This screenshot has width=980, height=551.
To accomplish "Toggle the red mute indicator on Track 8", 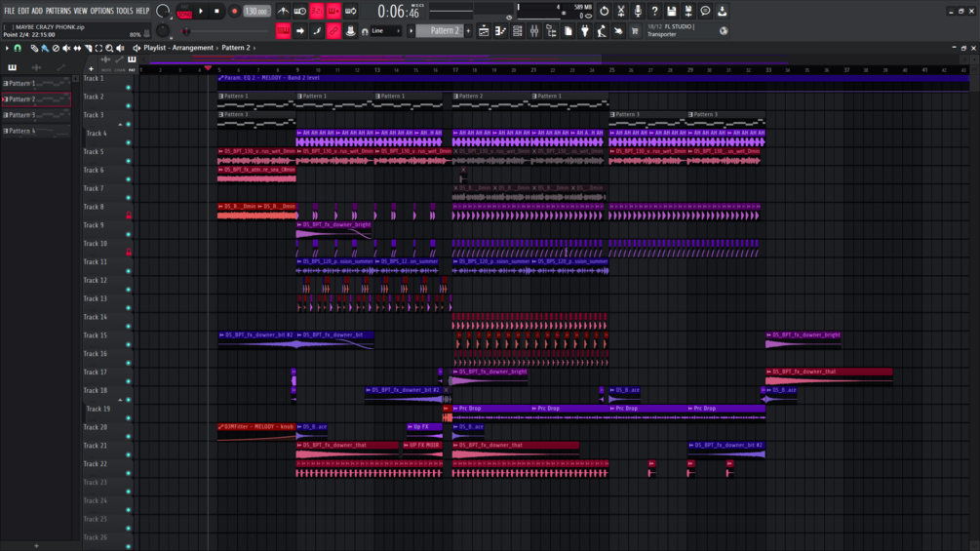I will tap(129, 216).
